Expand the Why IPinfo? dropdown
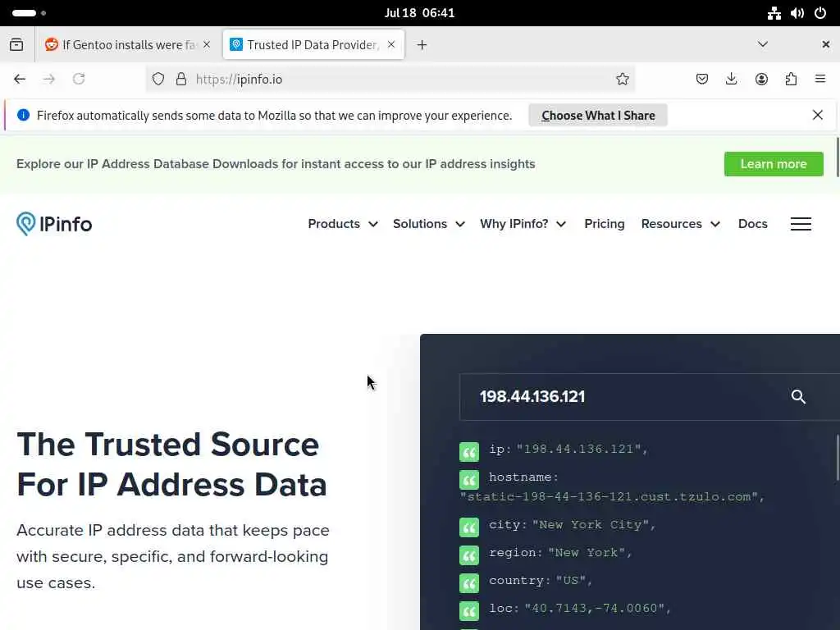The image size is (840, 630). (x=523, y=224)
